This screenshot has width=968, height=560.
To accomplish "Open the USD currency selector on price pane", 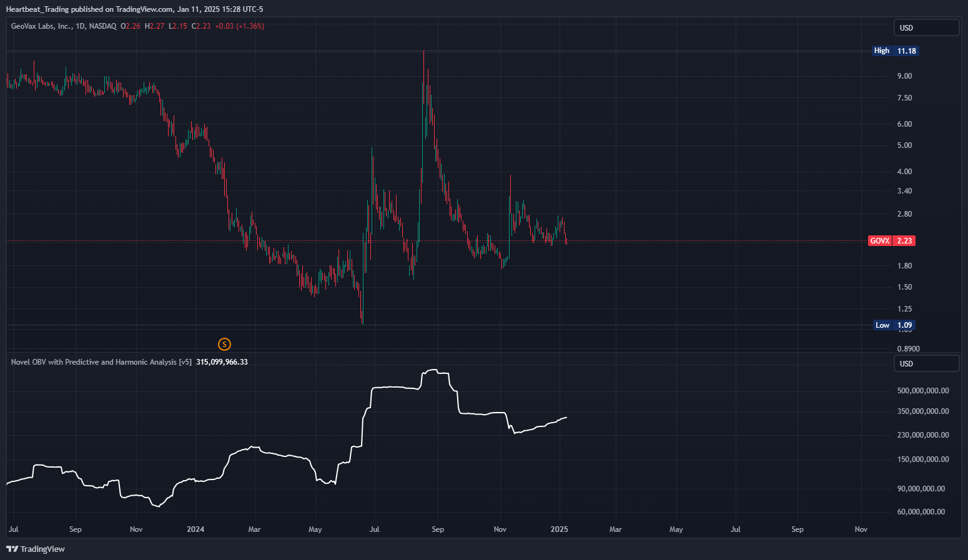I will click(927, 27).
